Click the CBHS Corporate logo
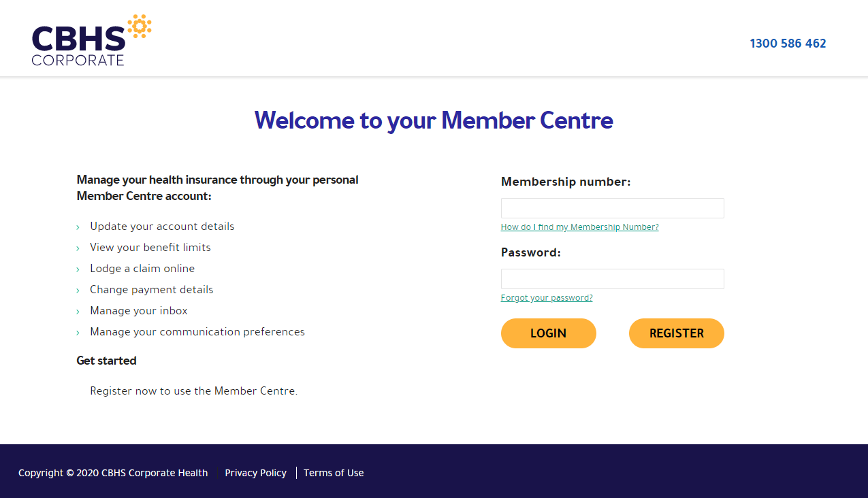The height and width of the screenshot is (498, 868). 91,40
